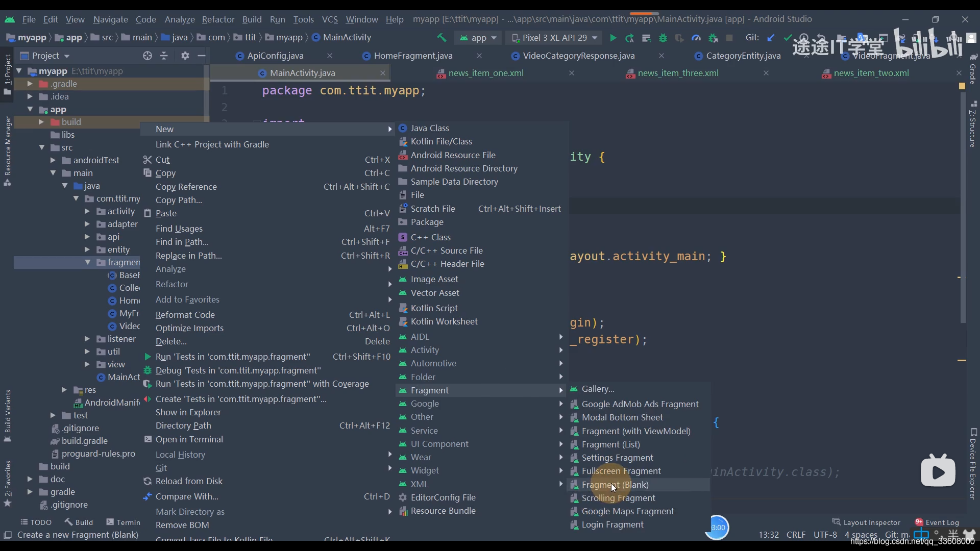Image resolution: width=980 pixels, height=551 pixels.
Task: Click the Apply Changes and Restart icon
Action: (x=629, y=38)
